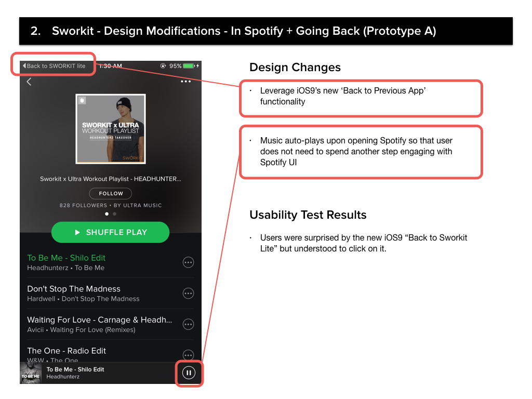Tap the rotation lock status icon

(x=163, y=66)
